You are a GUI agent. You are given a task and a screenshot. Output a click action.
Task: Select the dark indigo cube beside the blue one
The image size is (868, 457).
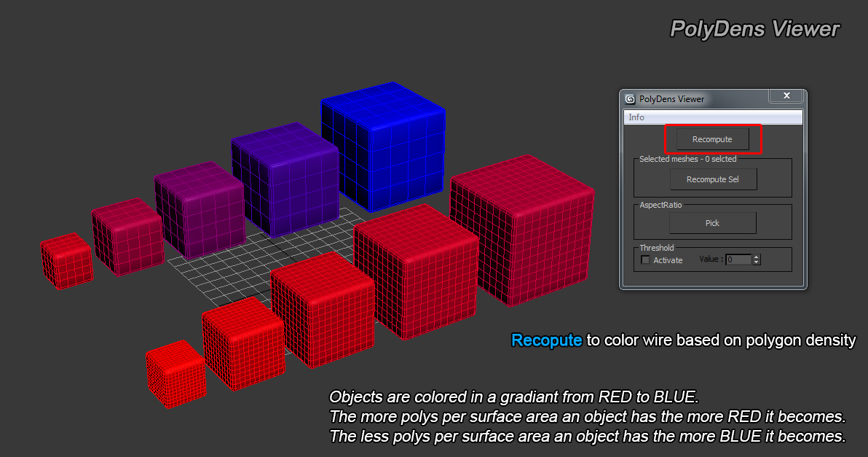click(284, 182)
